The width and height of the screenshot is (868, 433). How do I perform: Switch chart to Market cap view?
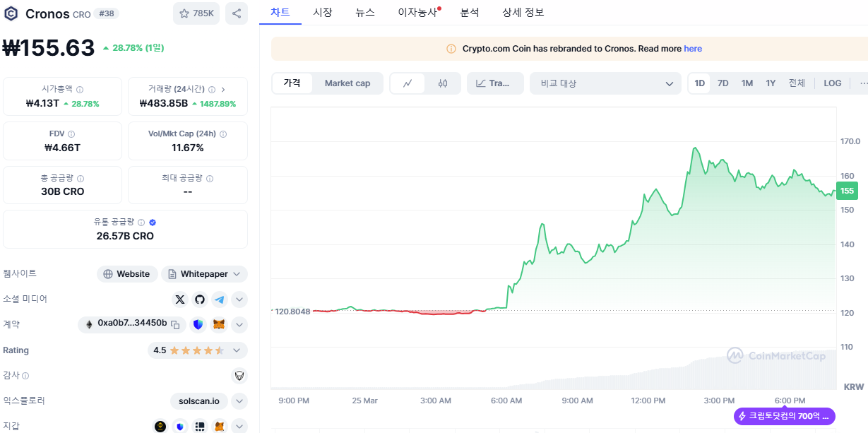coord(347,83)
